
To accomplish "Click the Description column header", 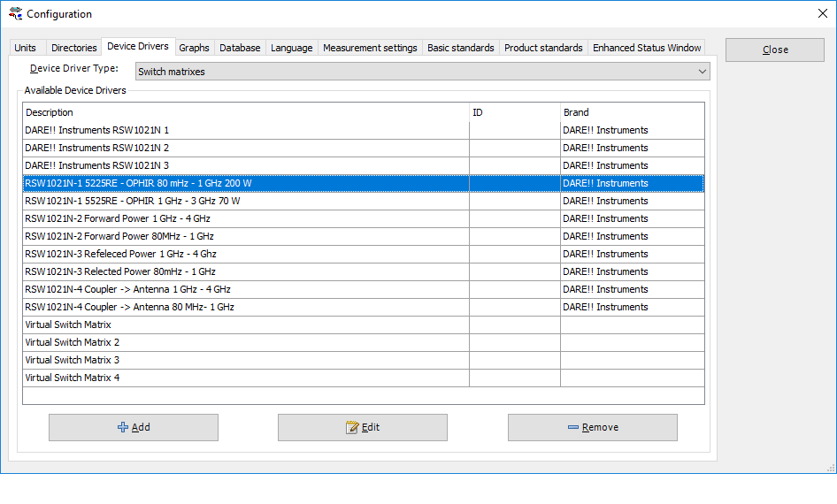I will pyautogui.click(x=50, y=112).
